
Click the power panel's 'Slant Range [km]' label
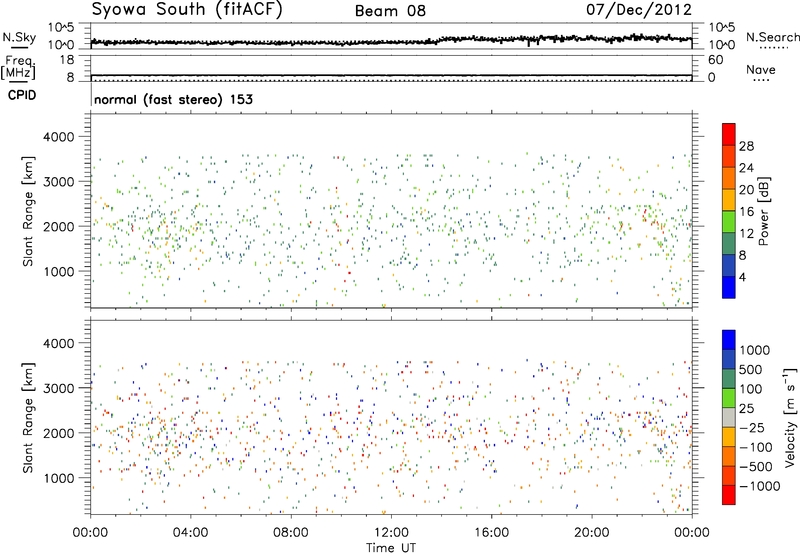[x=28, y=211]
